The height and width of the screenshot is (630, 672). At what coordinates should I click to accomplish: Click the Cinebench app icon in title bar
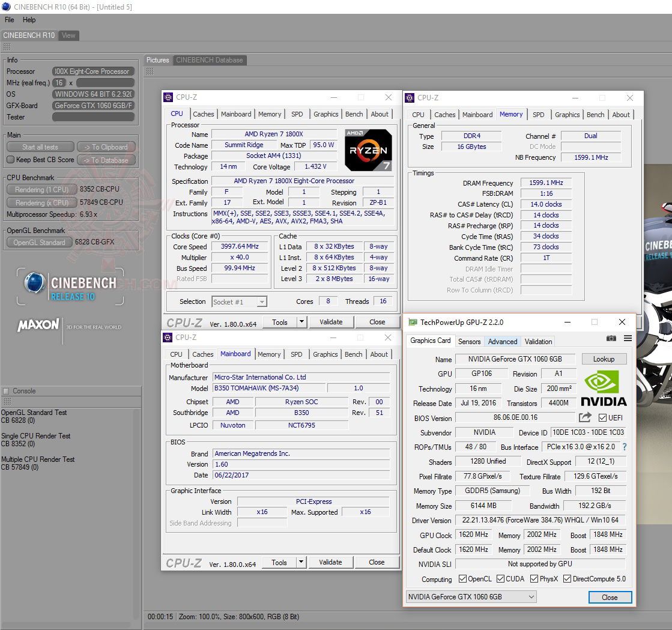(x=7, y=7)
